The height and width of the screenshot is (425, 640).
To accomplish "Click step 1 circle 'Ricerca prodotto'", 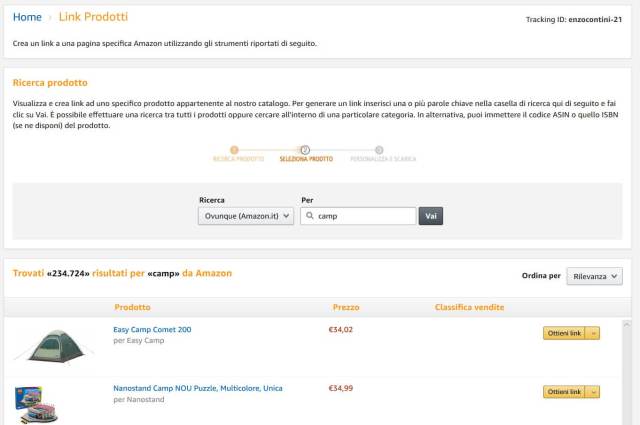I will (x=234, y=150).
